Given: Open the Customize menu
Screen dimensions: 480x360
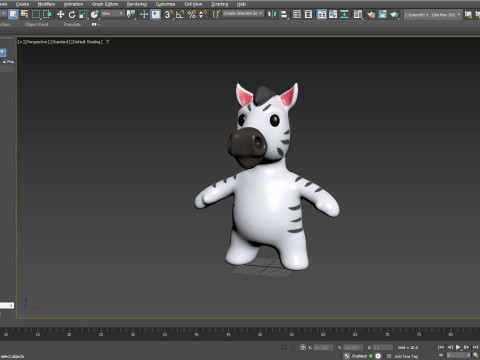Looking at the screenshot, I should (x=165, y=4).
